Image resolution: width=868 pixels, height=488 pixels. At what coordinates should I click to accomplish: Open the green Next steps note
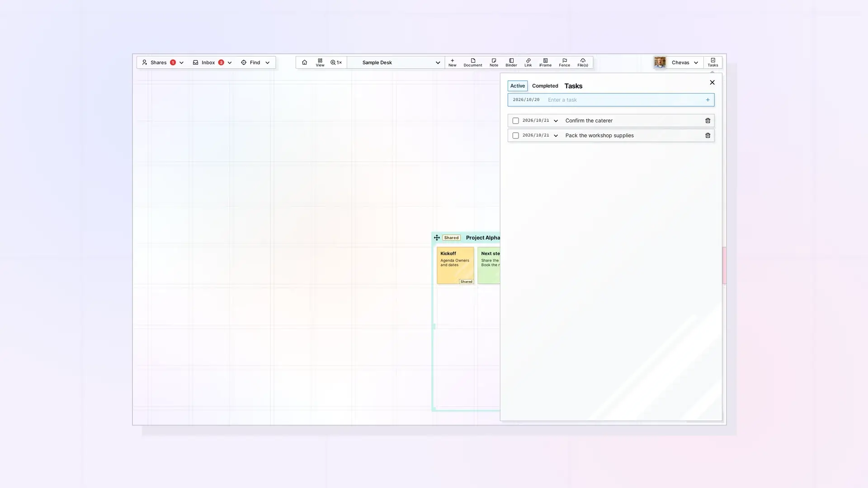[x=489, y=265]
